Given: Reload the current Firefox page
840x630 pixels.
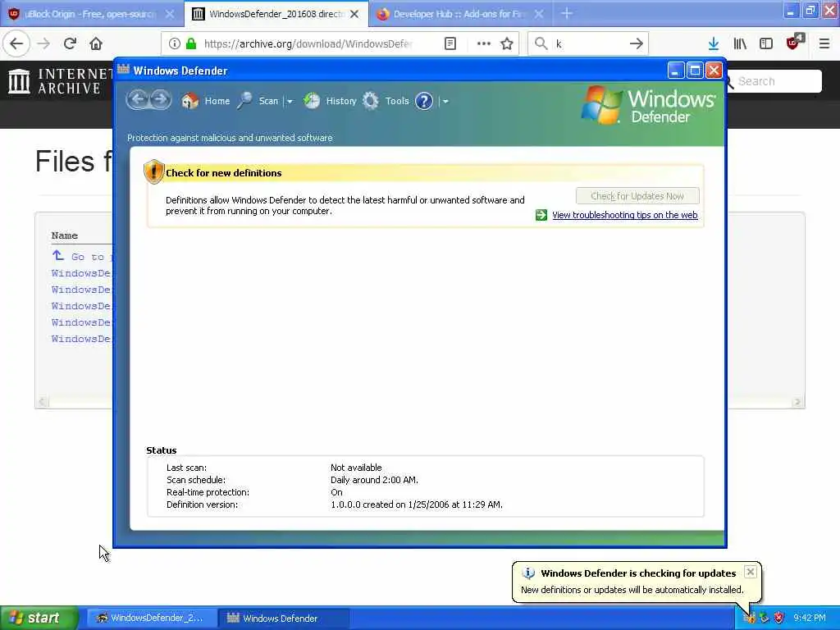Looking at the screenshot, I should click(x=70, y=43).
